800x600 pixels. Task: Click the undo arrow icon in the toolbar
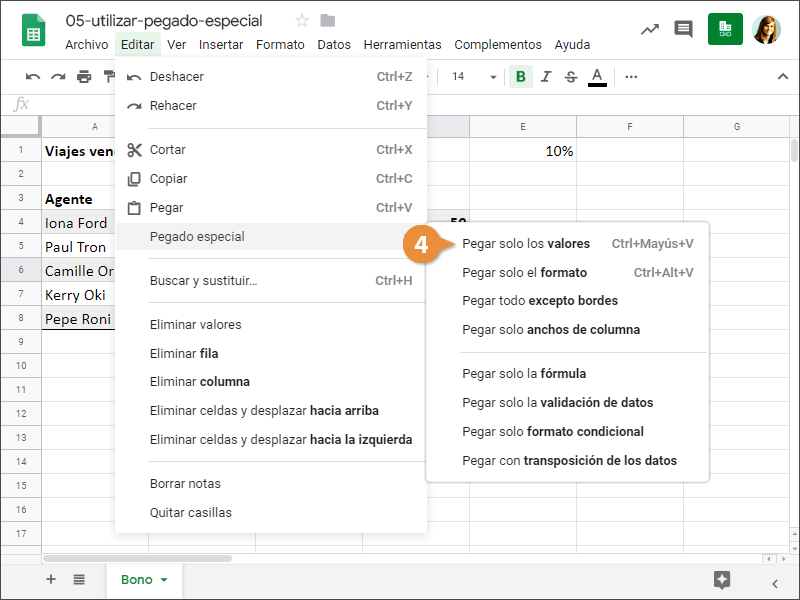tap(33, 77)
